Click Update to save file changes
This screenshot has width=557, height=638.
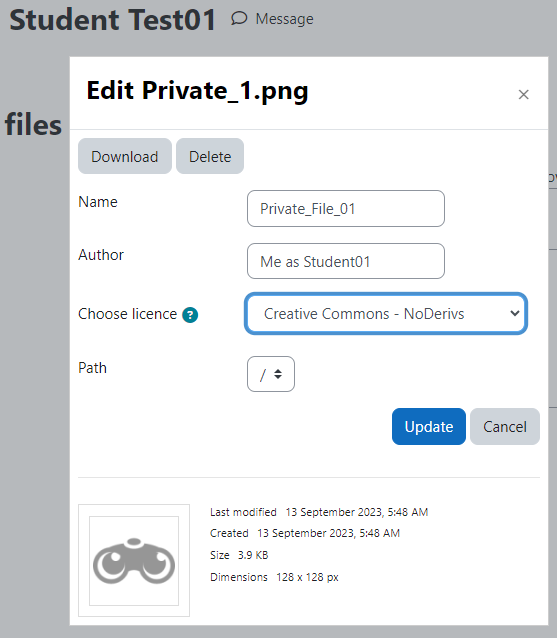click(429, 426)
